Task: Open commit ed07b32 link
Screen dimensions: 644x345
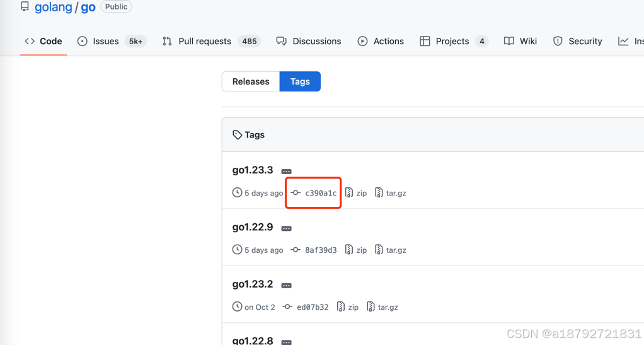Action: 313,307
